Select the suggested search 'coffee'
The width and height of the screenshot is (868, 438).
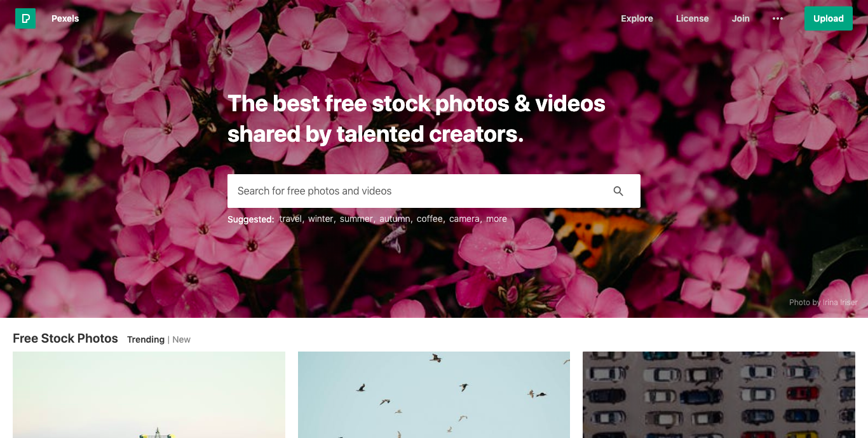[x=430, y=219]
